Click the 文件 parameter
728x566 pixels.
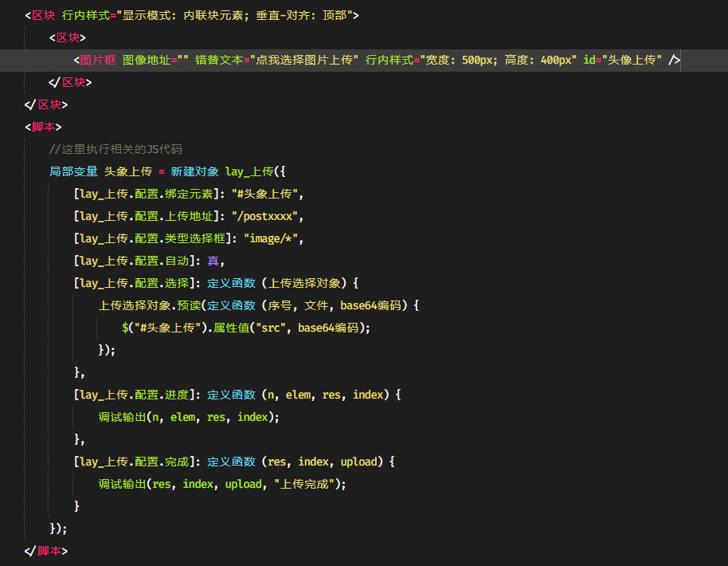click(x=316, y=306)
